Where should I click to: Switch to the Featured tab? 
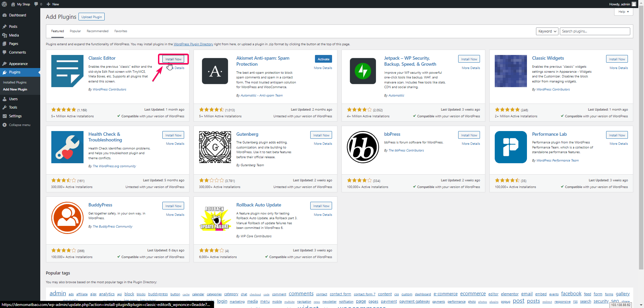57,31
